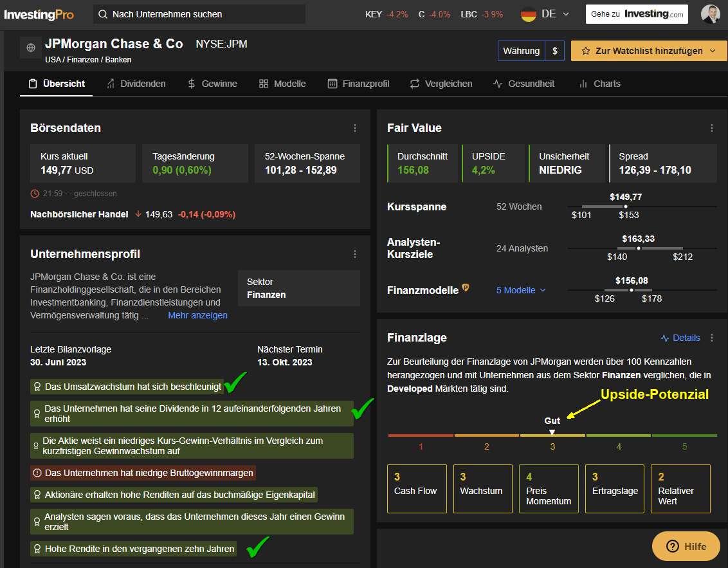The width and height of the screenshot is (728, 568).
Task: Click the Details pulse icon
Action: pos(665,338)
